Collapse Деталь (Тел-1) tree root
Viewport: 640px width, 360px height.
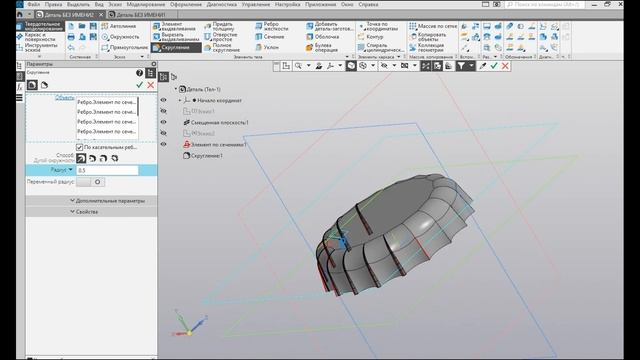[176, 89]
